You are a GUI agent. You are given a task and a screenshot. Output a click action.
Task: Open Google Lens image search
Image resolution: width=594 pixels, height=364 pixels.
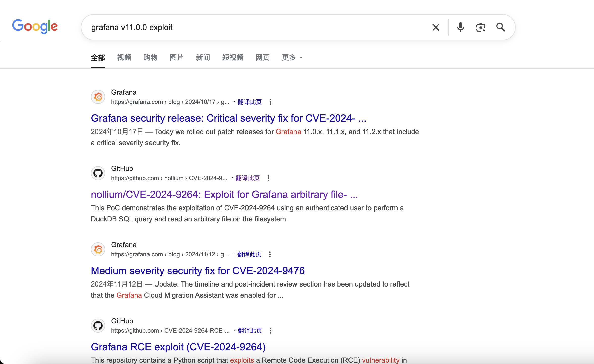pyautogui.click(x=481, y=27)
